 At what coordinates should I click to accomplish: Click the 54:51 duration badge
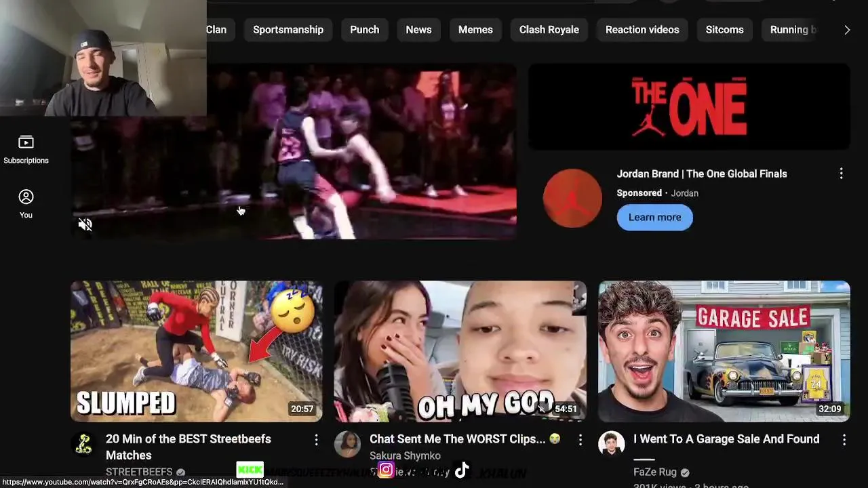pos(566,409)
